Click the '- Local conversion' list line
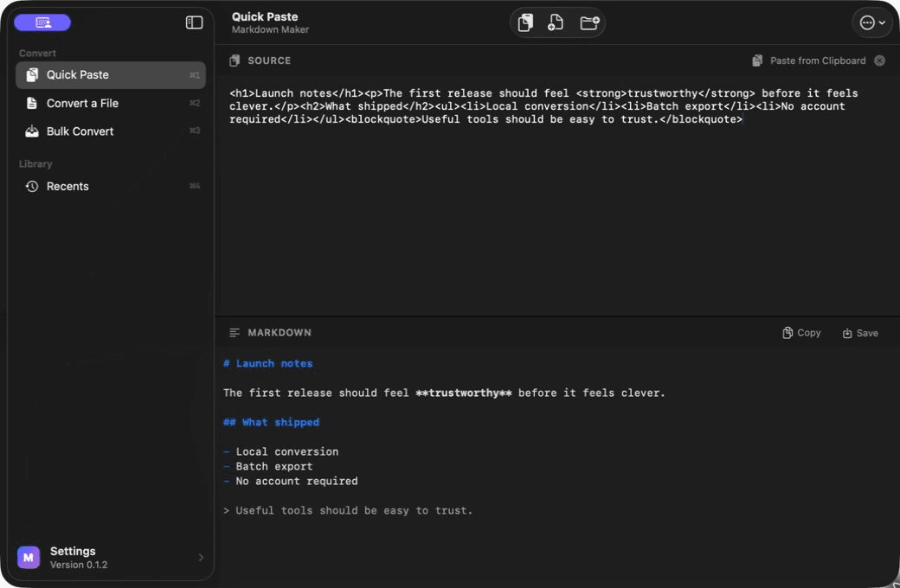 click(x=281, y=452)
